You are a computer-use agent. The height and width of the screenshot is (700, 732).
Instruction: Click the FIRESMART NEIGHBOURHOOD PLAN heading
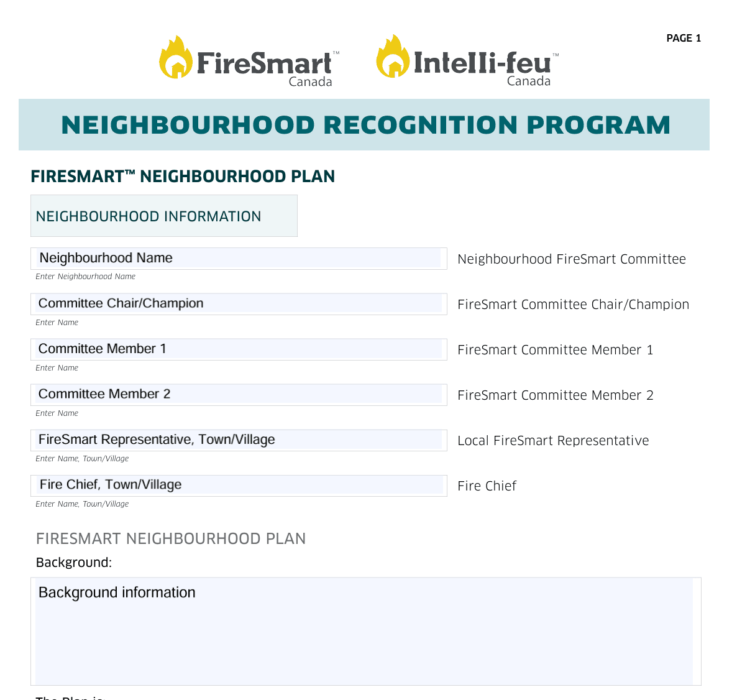(x=183, y=176)
